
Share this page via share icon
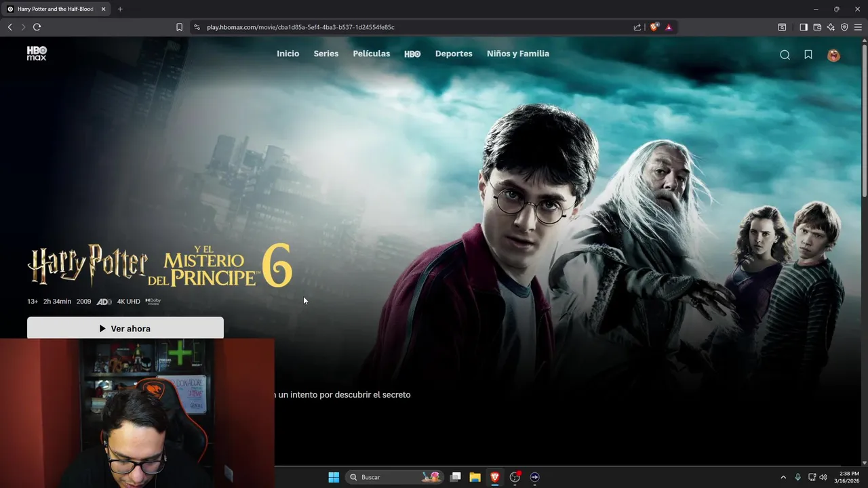pos(637,27)
